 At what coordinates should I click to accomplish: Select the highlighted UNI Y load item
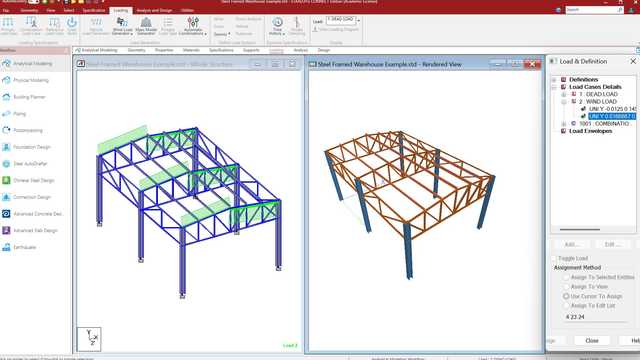pyautogui.click(x=612, y=116)
